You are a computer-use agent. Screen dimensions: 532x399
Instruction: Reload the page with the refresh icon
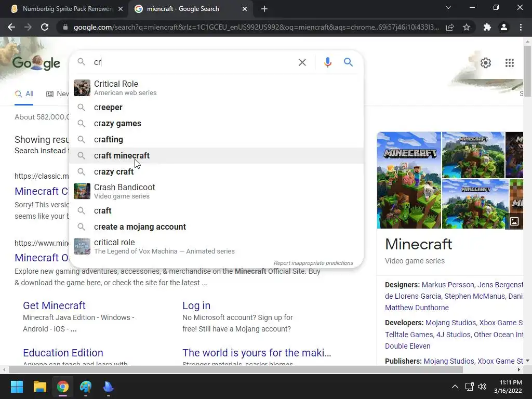tap(45, 27)
